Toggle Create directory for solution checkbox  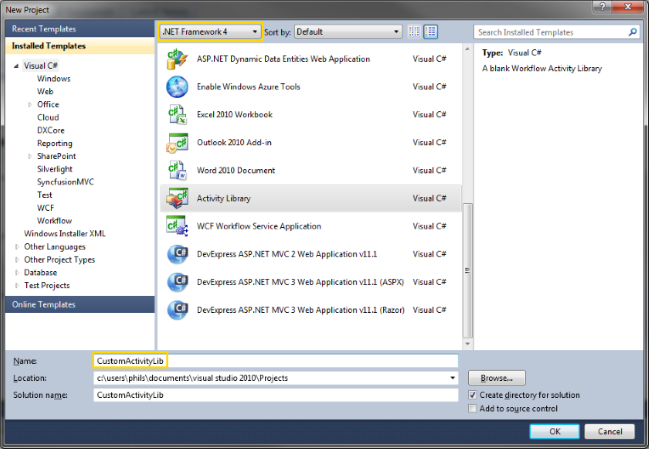472,395
